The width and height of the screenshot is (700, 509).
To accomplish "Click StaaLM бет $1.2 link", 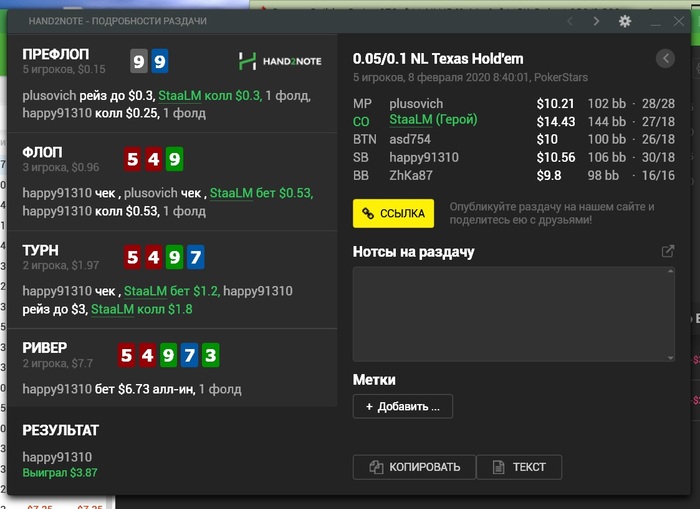I will (171, 291).
